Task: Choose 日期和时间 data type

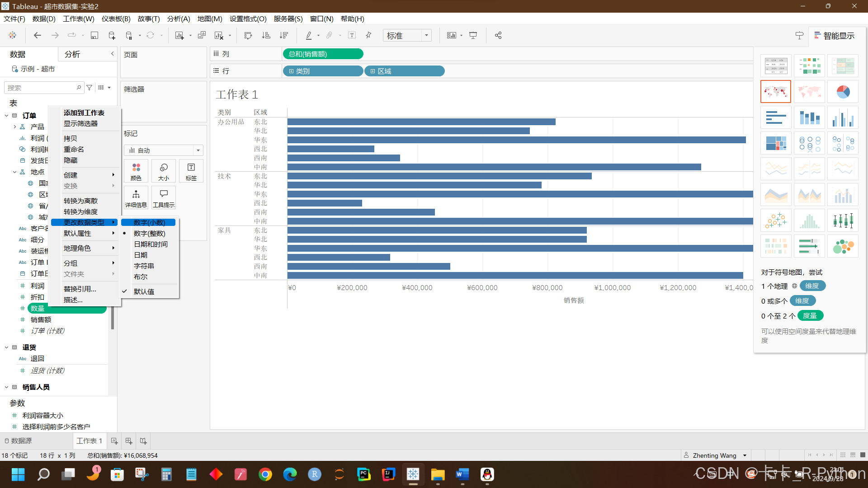Action: pyautogui.click(x=151, y=244)
